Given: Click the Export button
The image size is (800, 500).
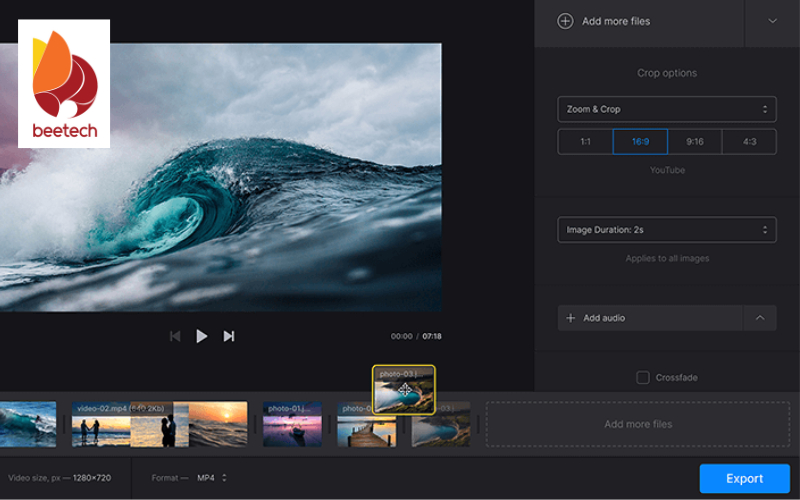Looking at the screenshot, I should point(744,478).
